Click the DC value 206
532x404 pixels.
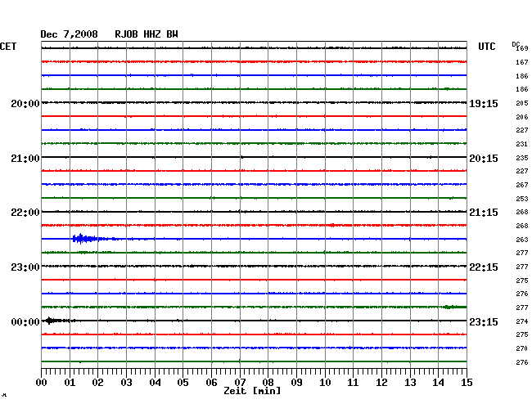click(522, 117)
